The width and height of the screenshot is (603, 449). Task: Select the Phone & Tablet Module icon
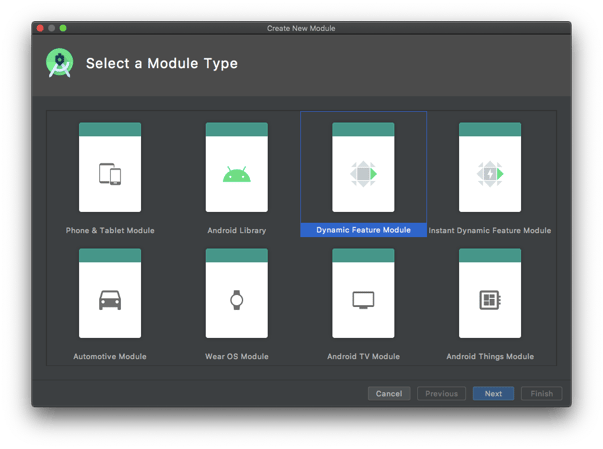point(110,174)
